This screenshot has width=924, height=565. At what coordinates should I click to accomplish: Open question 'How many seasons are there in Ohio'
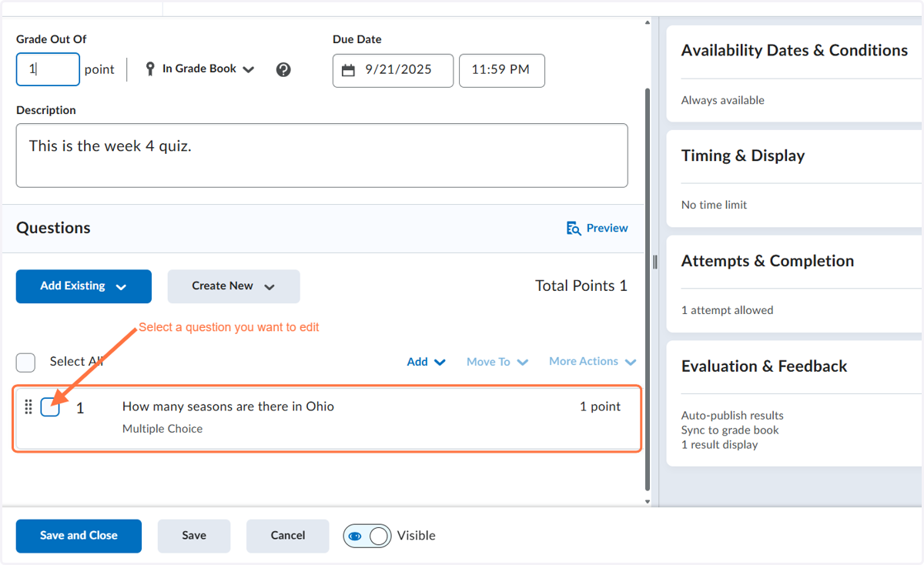[x=228, y=406]
